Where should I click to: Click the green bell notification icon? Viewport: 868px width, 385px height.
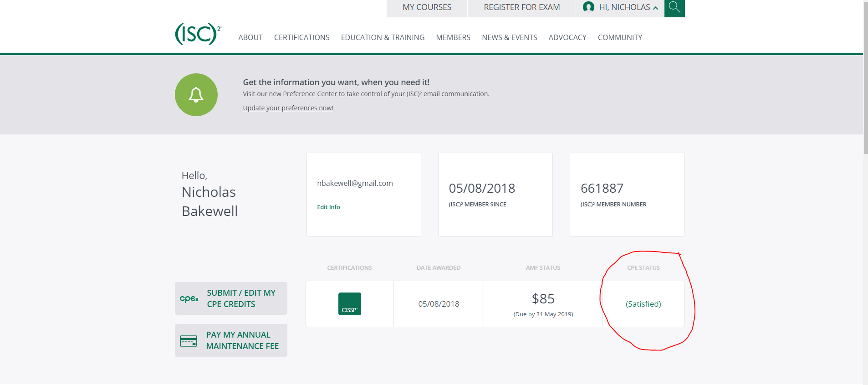pyautogui.click(x=196, y=95)
